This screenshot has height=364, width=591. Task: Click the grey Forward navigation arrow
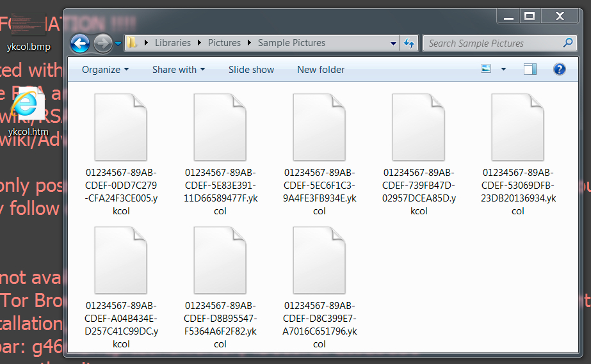click(102, 44)
